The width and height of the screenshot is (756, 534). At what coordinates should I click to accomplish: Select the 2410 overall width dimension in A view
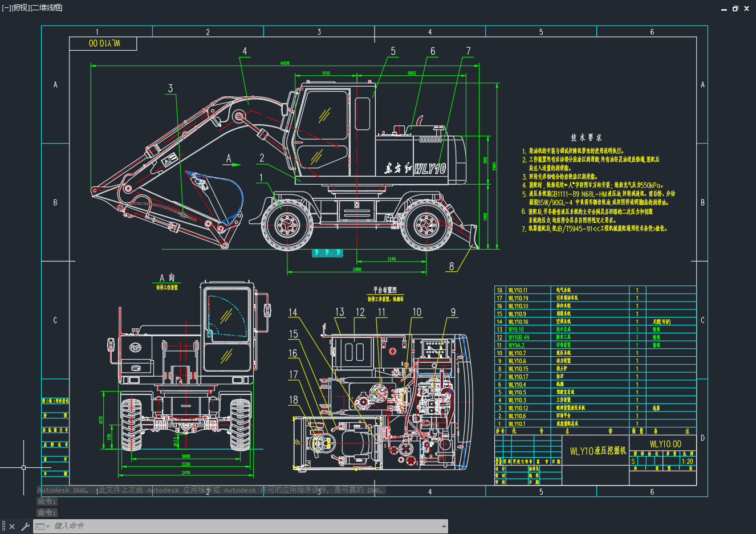(186, 472)
